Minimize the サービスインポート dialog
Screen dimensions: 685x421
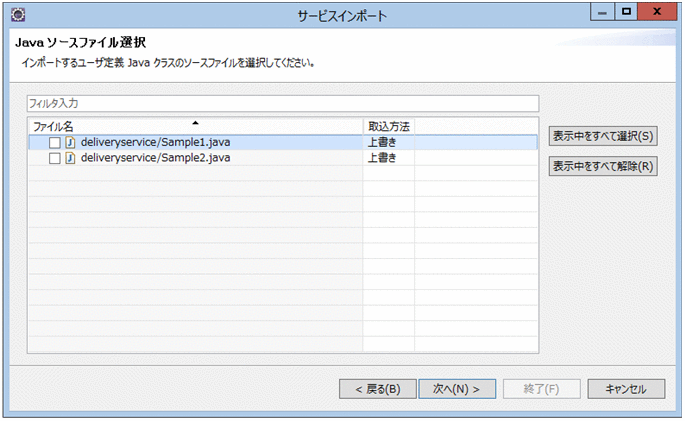tap(602, 12)
